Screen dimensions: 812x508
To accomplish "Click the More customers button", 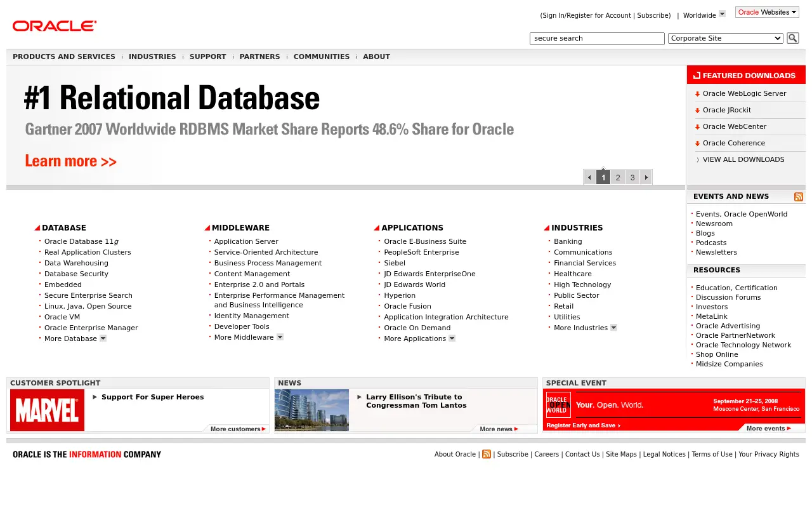I will 238,429.
